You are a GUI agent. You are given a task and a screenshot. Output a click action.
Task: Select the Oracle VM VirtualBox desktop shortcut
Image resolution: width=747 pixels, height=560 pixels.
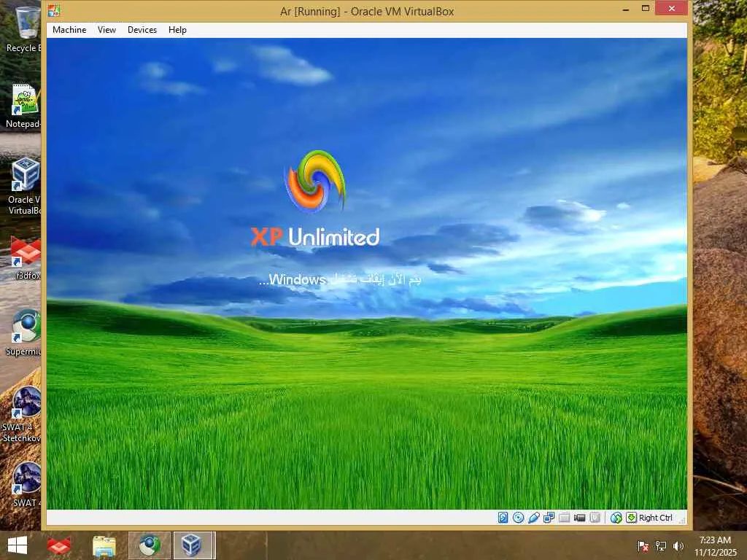click(x=24, y=186)
